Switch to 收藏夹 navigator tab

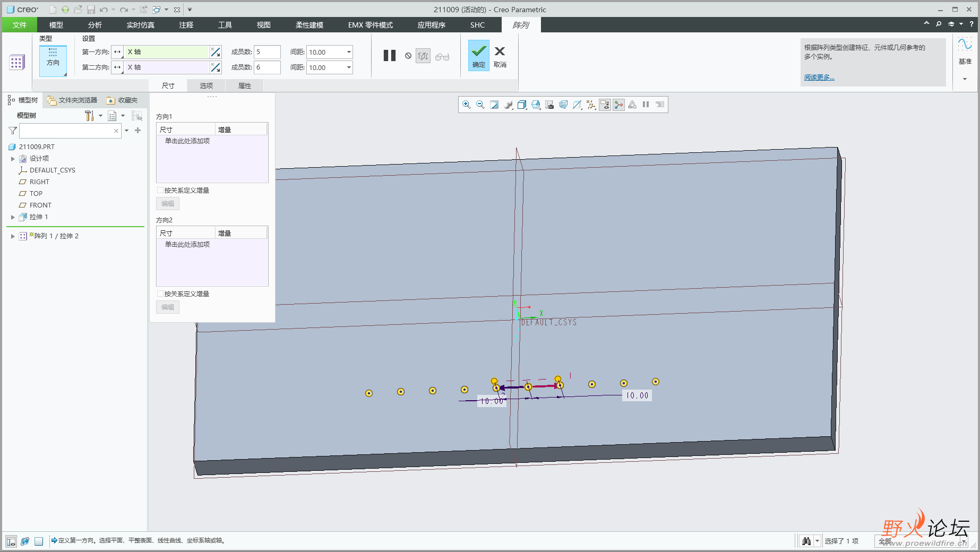click(x=122, y=100)
